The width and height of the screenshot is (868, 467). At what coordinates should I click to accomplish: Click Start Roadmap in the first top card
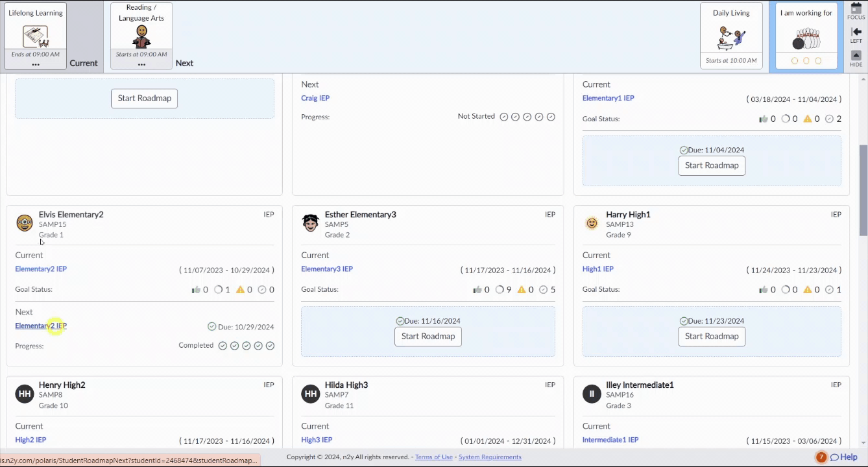[145, 99]
